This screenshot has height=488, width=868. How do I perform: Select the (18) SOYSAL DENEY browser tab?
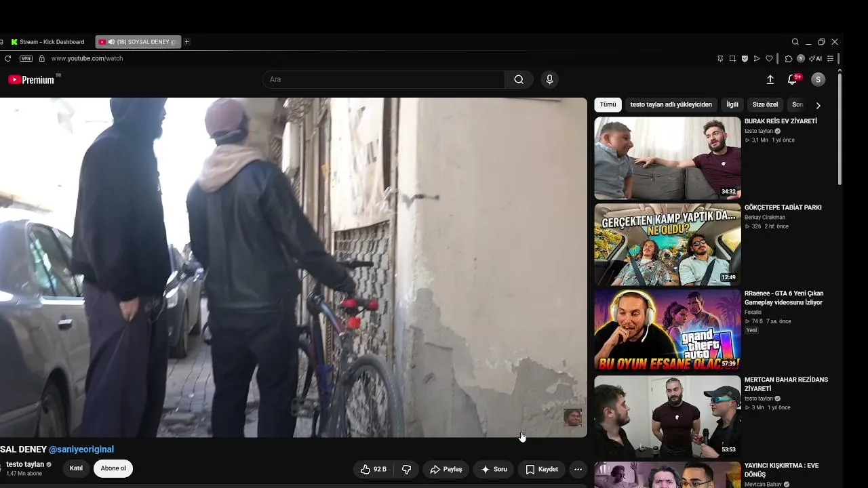(x=138, y=42)
